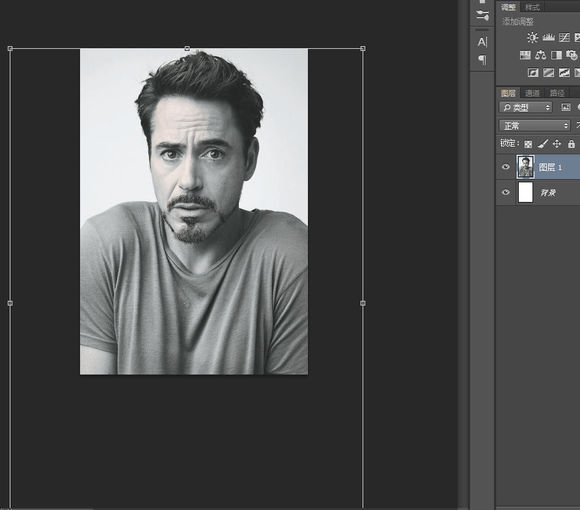580x510 pixels.
Task: Switch to the 通道 tab
Action: [x=532, y=93]
